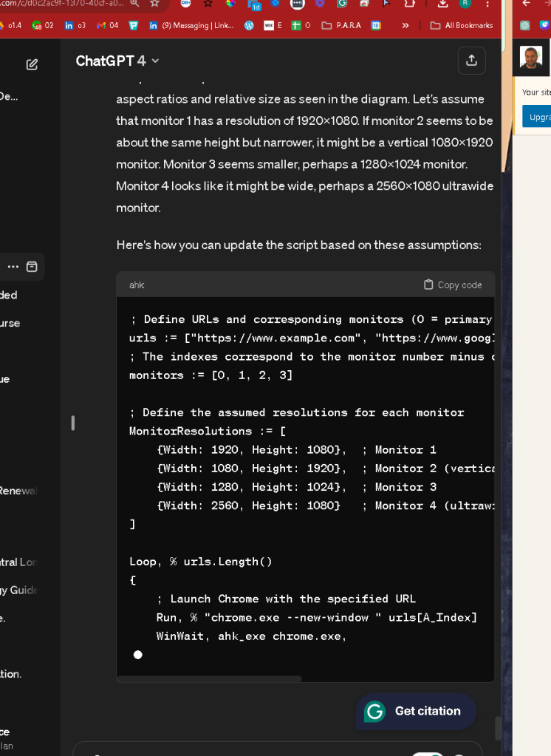The image size is (551, 756).
Task: Click the purple gear extension icon
Action: click(x=320, y=4)
